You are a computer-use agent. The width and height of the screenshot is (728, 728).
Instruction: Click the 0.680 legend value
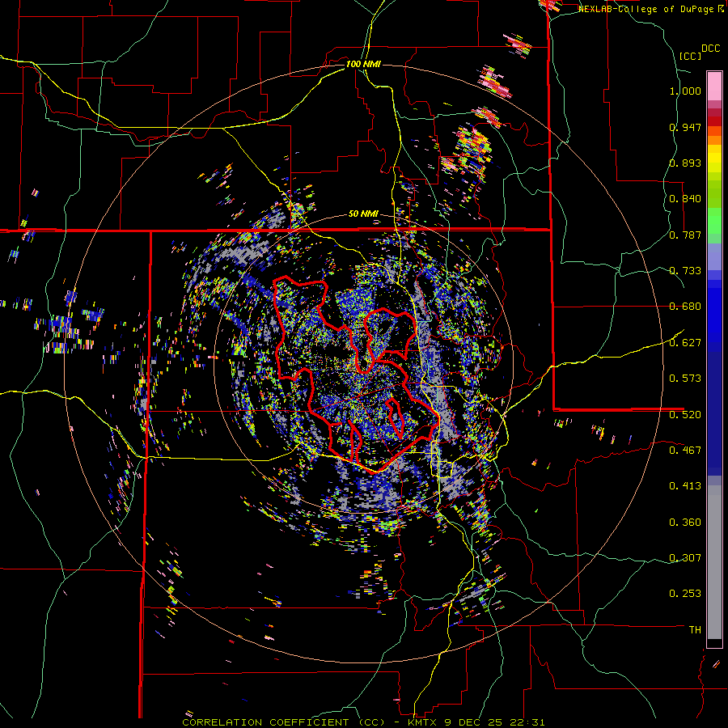pyautogui.click(x=685, y=307)
